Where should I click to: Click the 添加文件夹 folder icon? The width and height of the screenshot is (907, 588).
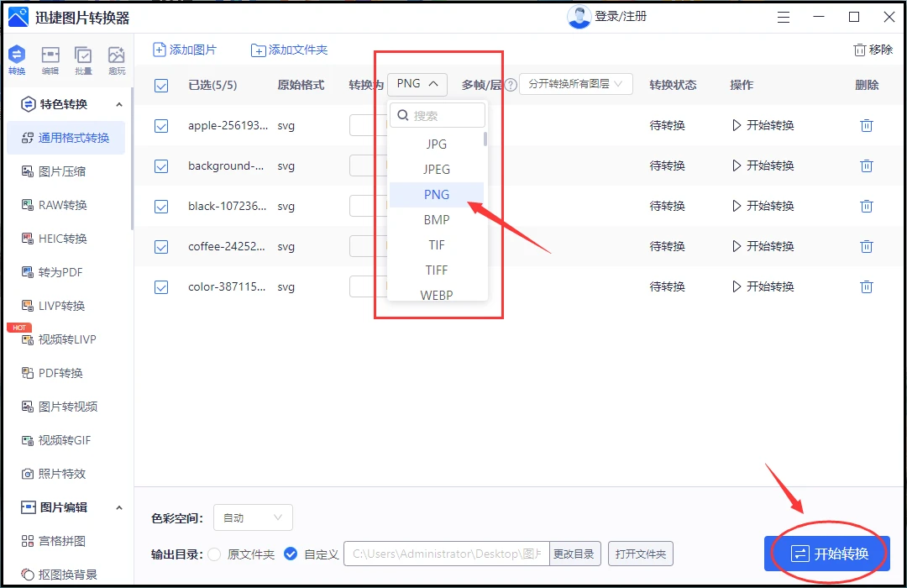click(x=258, y=50)
